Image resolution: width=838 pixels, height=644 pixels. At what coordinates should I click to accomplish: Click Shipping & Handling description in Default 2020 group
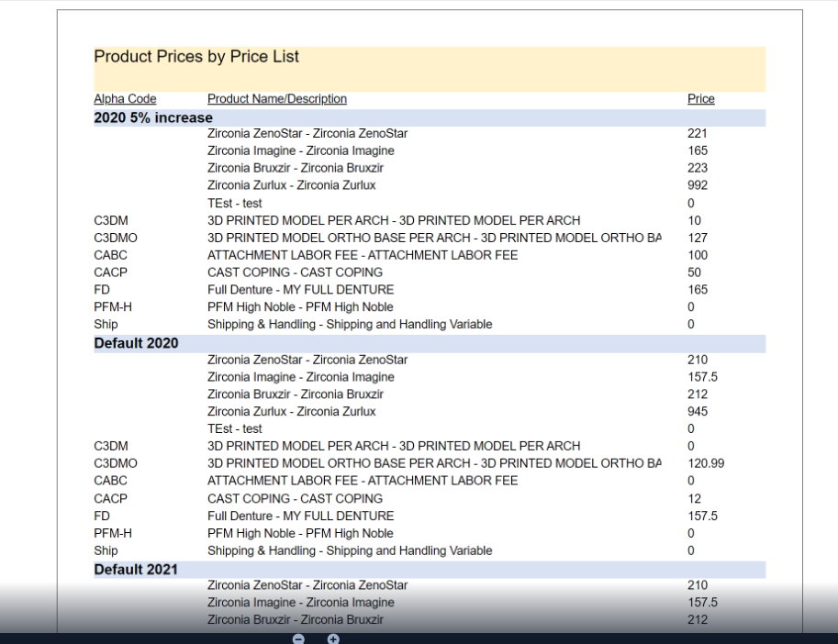(350, 550)
